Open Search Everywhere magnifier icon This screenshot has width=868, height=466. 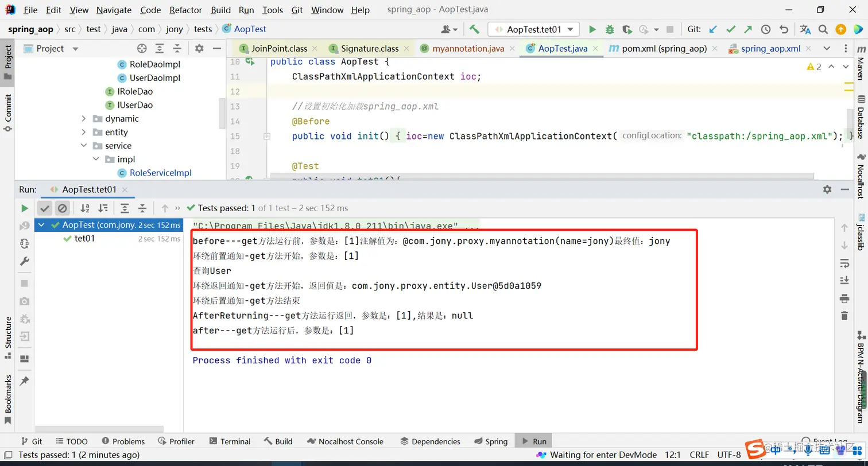click(x=823, y=29)
